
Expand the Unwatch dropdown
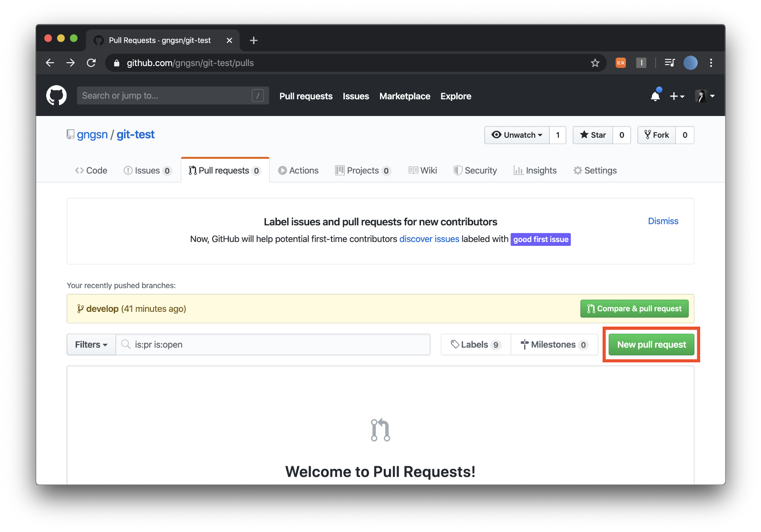(517, 135)
